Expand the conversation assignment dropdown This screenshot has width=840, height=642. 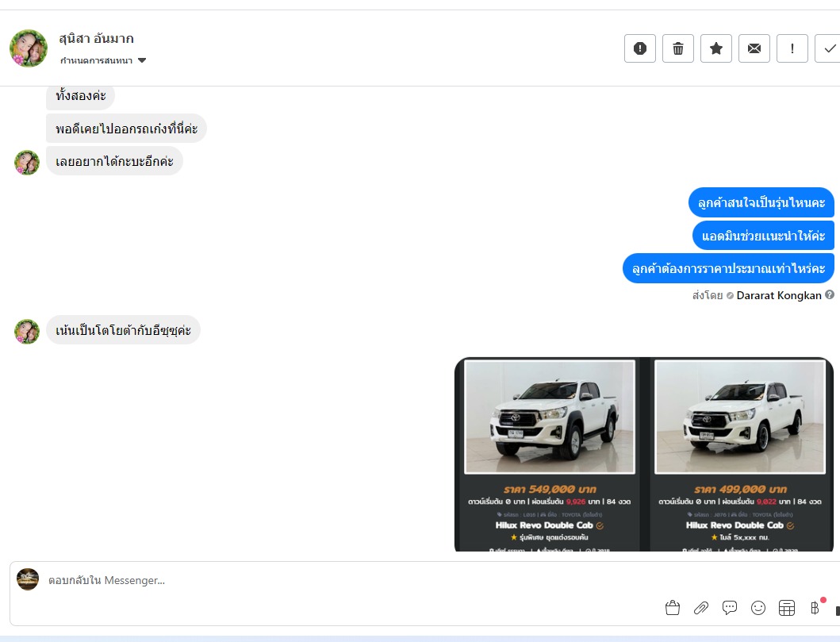tap(97, 61)
